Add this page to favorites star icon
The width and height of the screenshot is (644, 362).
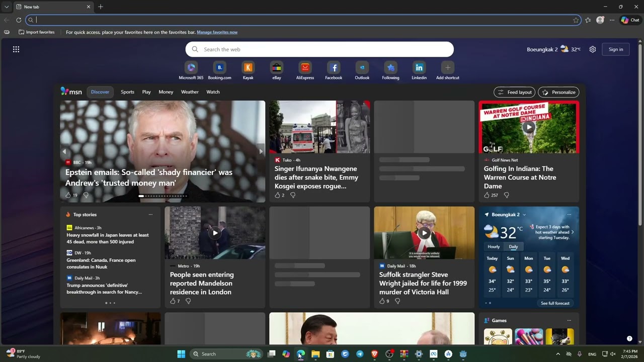576,20
